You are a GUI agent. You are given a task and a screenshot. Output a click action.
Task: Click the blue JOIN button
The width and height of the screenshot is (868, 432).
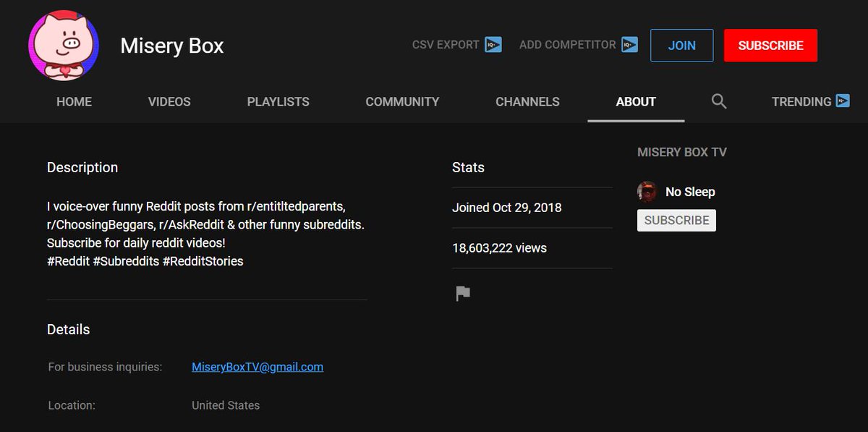click(681, 45)
